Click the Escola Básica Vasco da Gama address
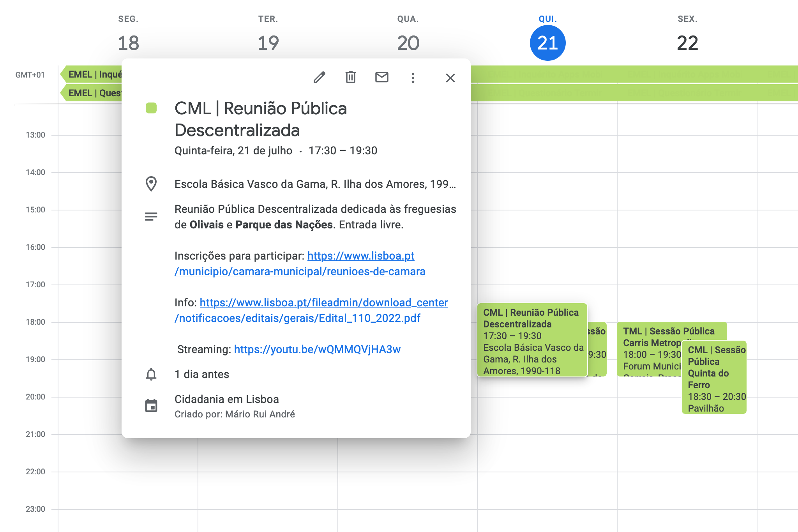Screen dimensions: 798x532 pyautogui.click(x=315, y=184)
